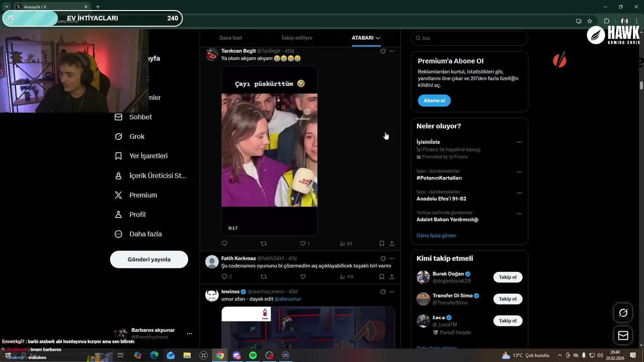
Task: Open İçerik Üreticisi Stüdyosu sidebar item
Action: pyautogui.click(x=150, y=175)
